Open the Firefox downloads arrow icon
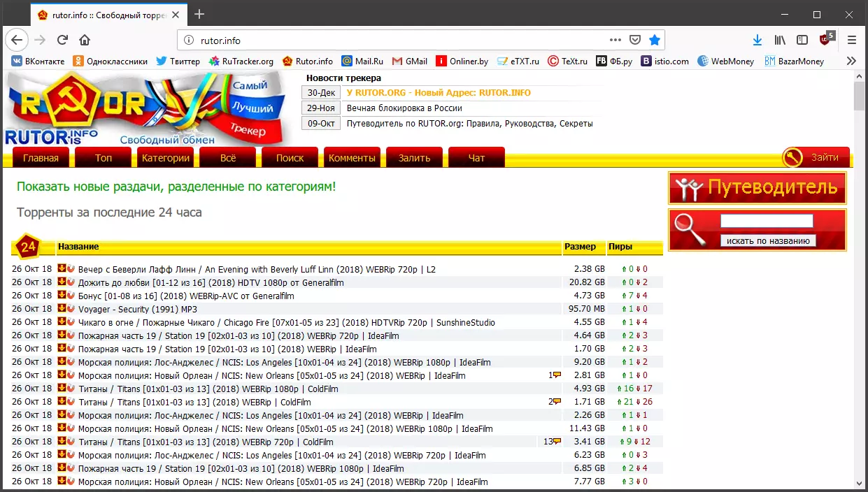Screen dimensions: 868x492 (x=757, y=40)
